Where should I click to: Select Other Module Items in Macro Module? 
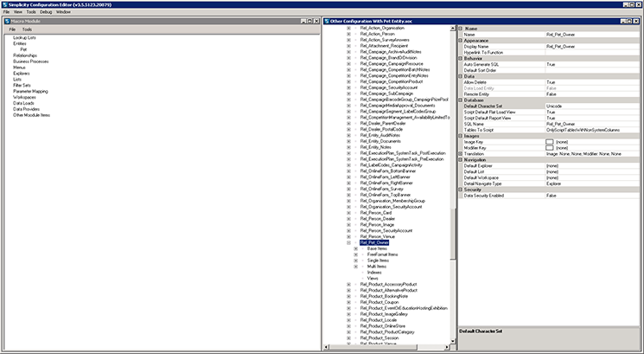[x=32, y=115]
